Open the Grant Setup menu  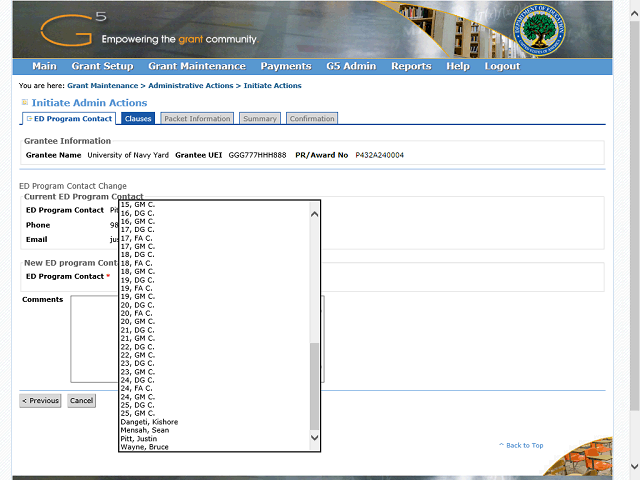tap(102, 66)
